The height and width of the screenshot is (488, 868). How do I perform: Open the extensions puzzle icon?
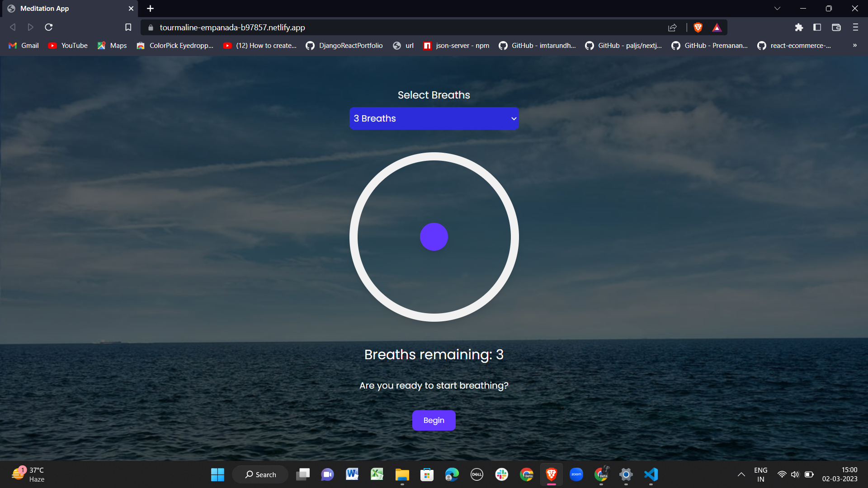(799, 28)
